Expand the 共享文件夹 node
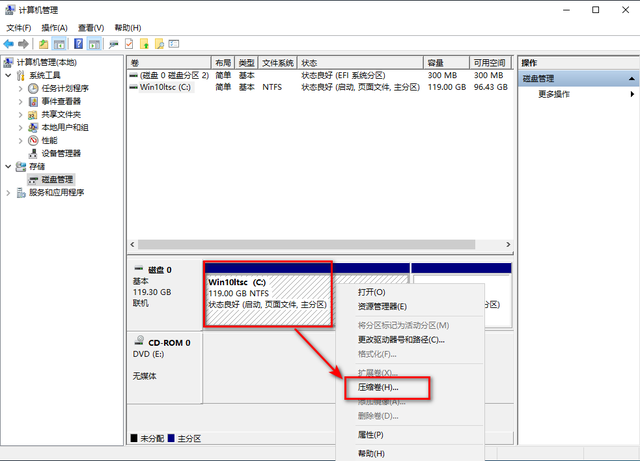Image resolution: width=640 pixels, height=461 pixels. 20,114
